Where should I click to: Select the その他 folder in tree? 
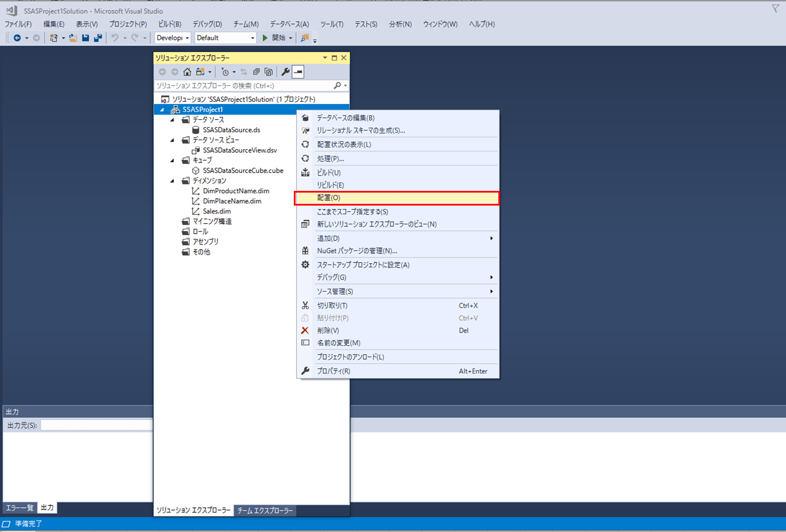point(202,252)
